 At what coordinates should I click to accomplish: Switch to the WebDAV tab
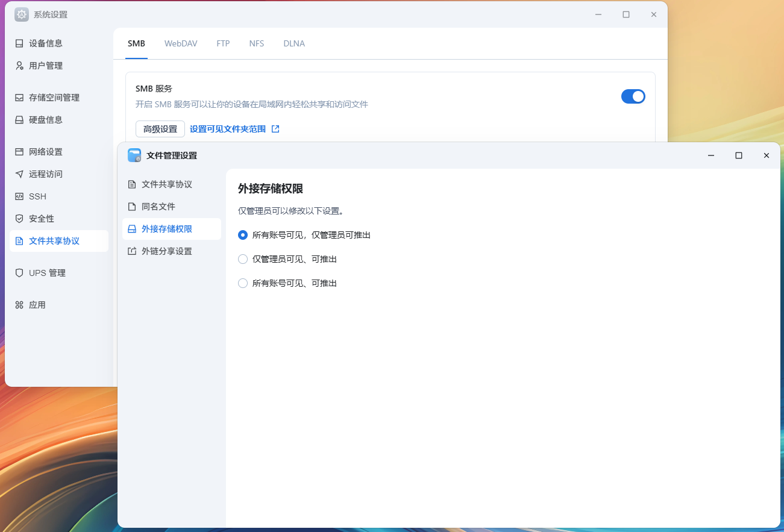181,43
